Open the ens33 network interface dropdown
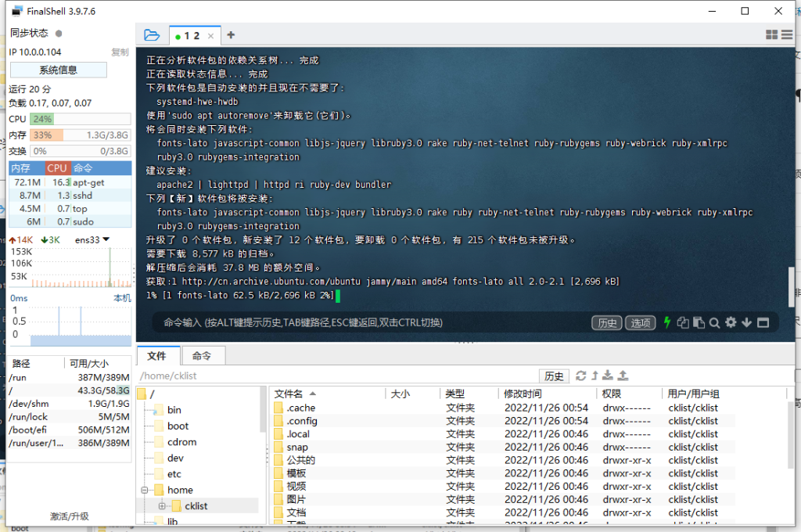Image resolution: width=801 pixels, height=532 pixels. (x=92, y=239)
